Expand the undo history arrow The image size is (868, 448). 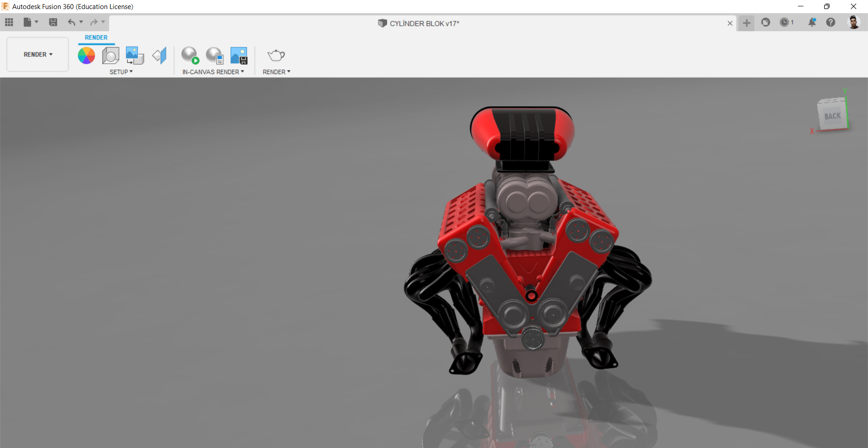pos(81,22)
